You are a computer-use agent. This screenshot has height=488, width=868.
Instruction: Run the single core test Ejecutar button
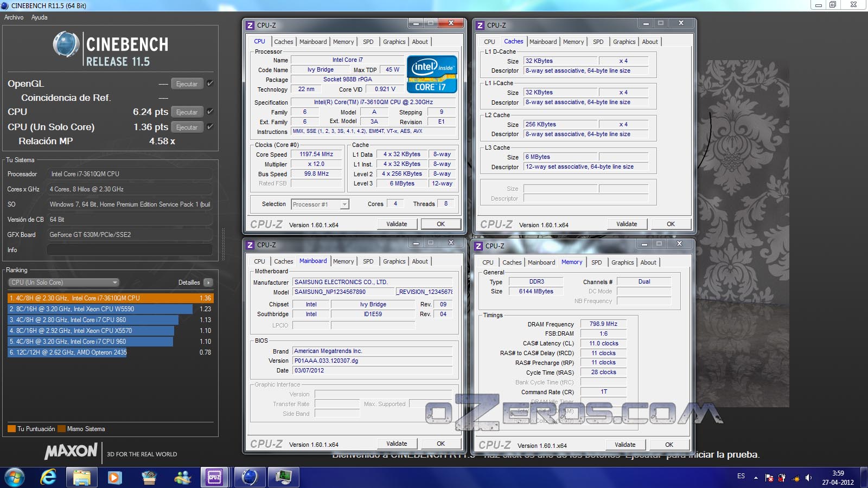click(x=187, y=127)
